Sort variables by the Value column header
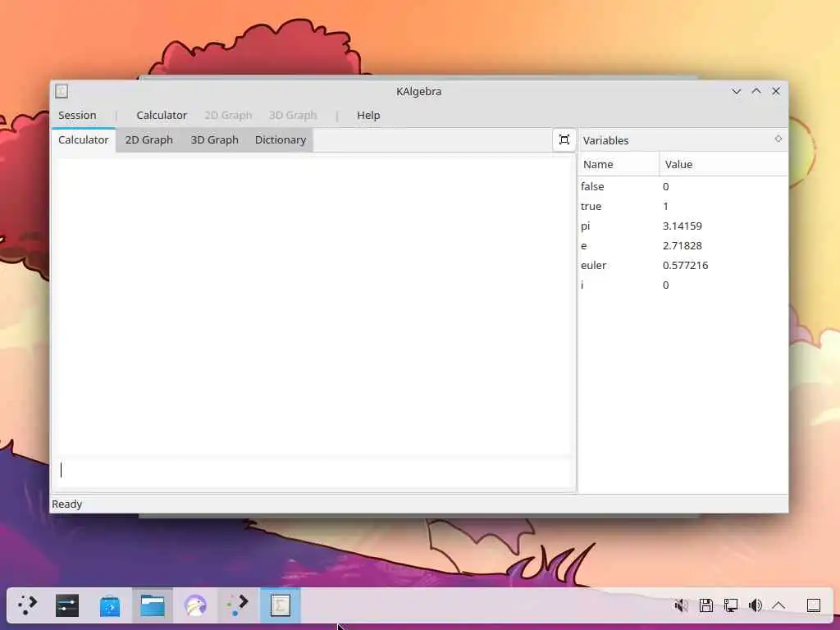Image resolution: width=840 pixels, height=630 pixels. [724, 164]
